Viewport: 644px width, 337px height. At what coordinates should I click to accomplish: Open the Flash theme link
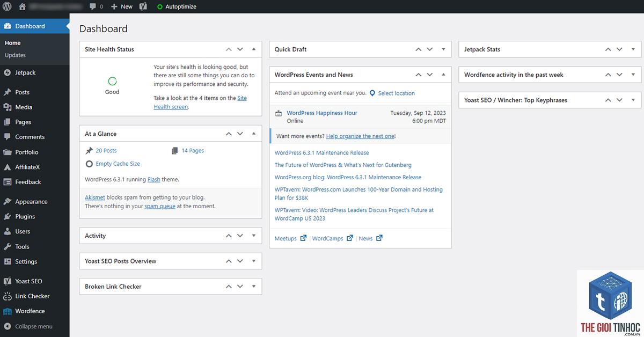154,180
